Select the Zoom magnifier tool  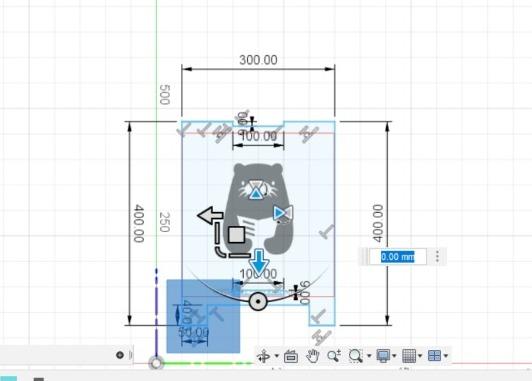(x=334, y=356)
